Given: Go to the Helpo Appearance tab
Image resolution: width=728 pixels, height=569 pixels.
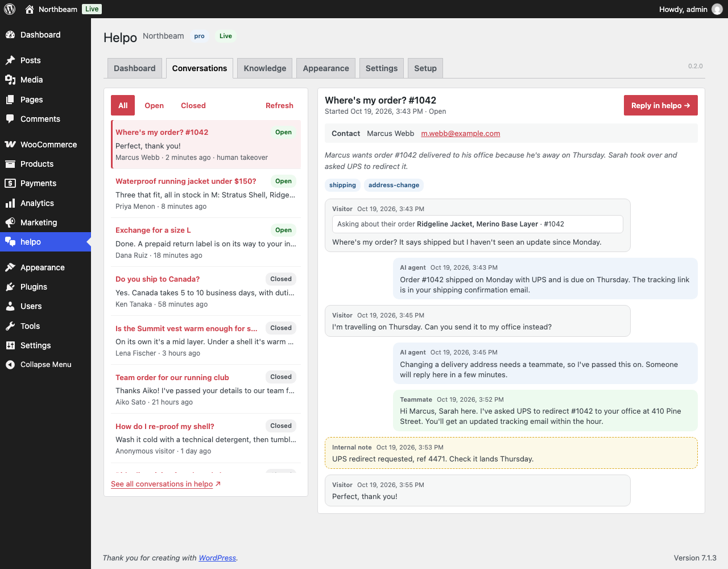Looking at the screenshot, I should coord(326,68).
